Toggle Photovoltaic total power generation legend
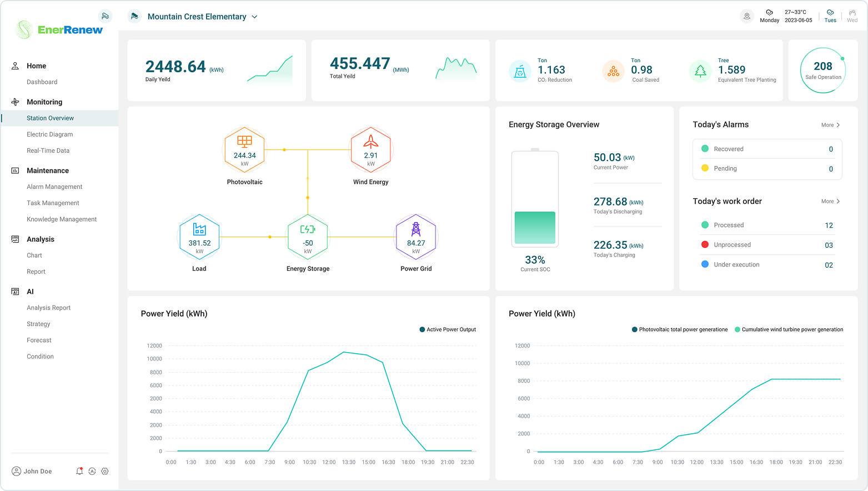The image size is (868, 491). click(680, 329)
